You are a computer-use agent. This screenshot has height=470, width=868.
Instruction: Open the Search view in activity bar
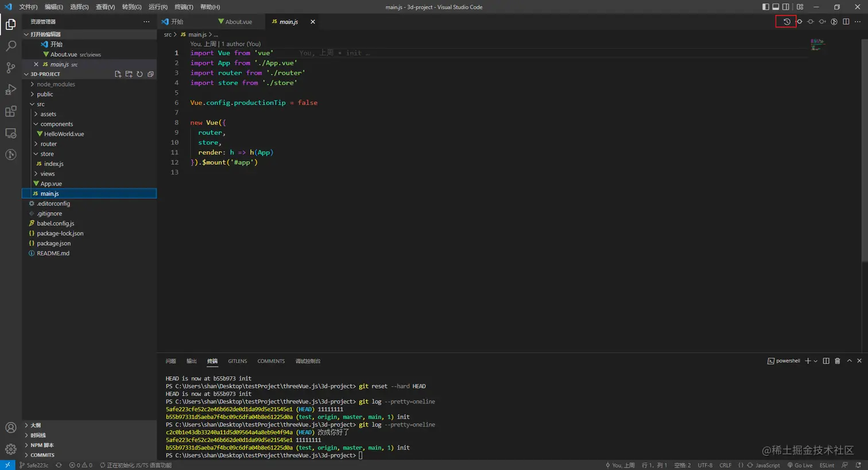pyautogui.click(x=11, y=46)
